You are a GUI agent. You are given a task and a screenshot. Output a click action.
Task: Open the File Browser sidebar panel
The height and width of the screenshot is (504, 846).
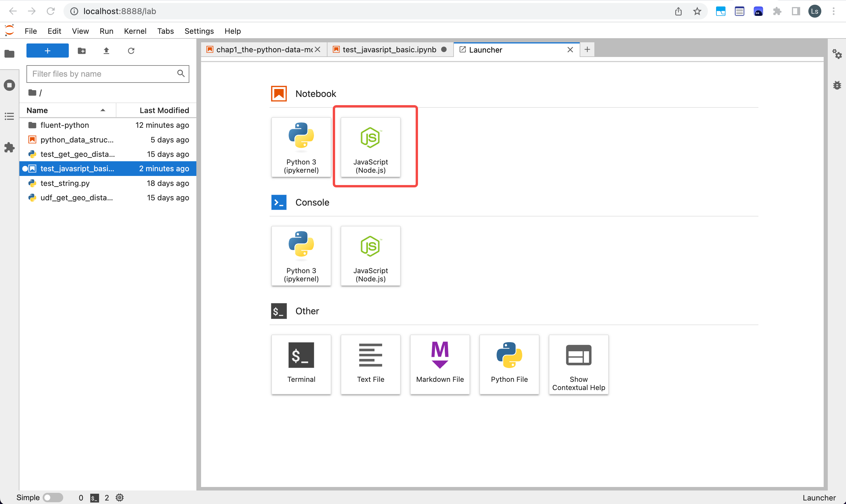[x=9, y=54]
